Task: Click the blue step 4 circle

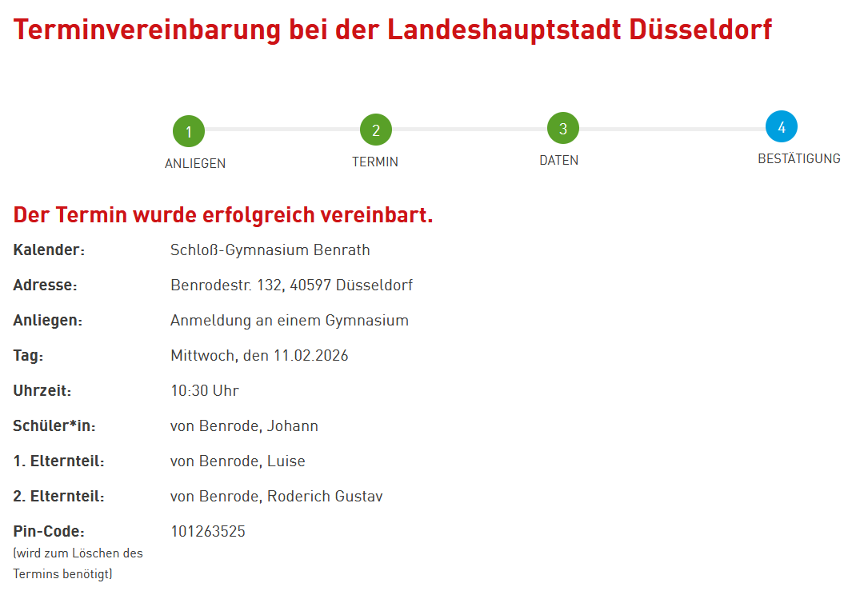Action: point(782,127)
